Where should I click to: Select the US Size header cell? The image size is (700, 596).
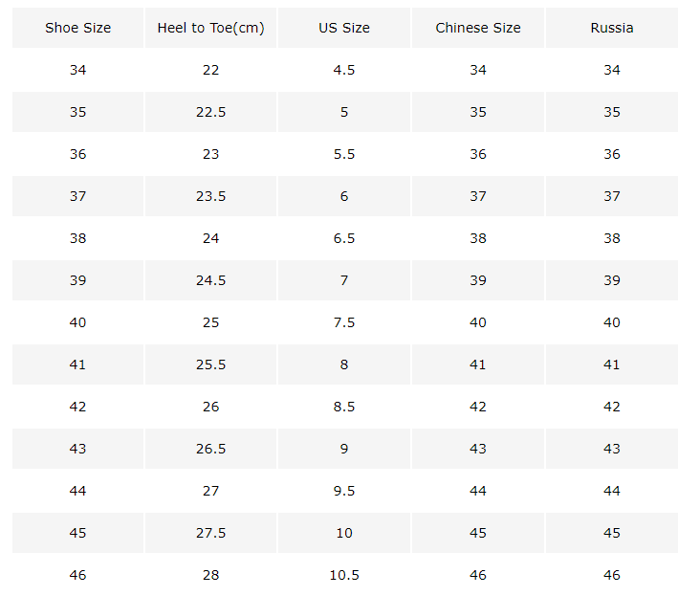(344, 28)
